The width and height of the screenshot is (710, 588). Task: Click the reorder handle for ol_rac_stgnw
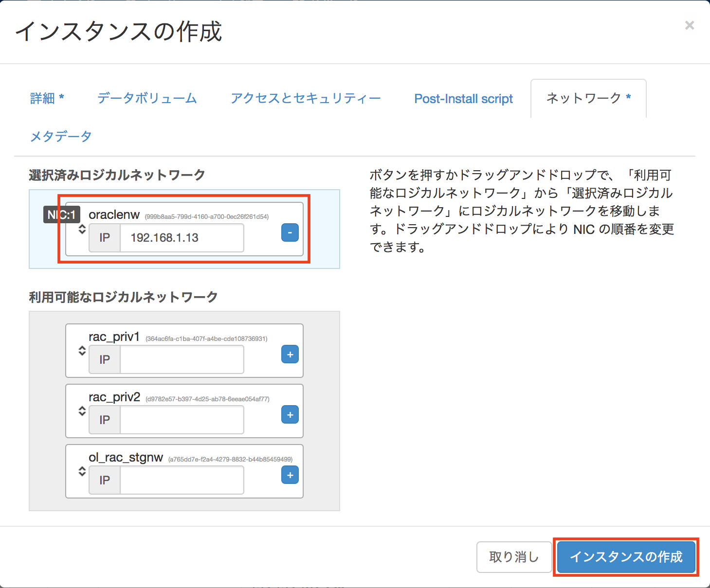[82, 471]
